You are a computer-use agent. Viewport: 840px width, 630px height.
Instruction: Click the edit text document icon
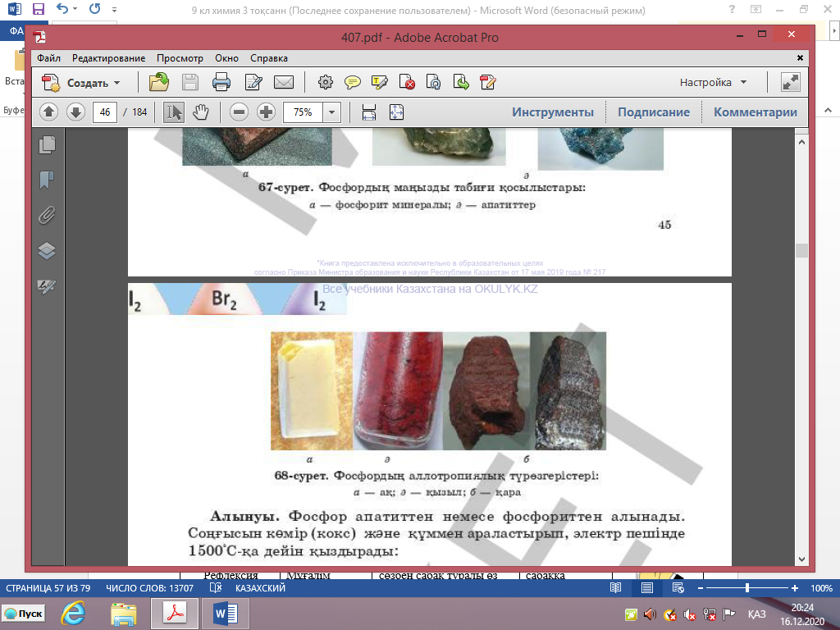[x=253, y=83]
